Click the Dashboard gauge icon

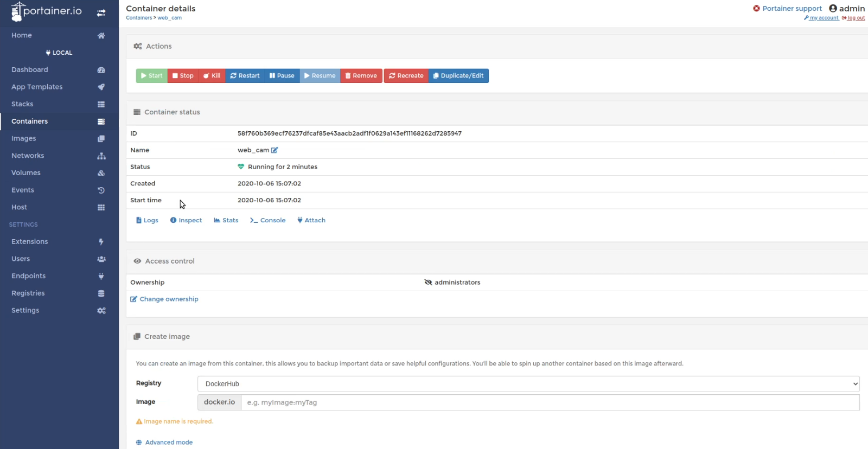click(x=101, y=70)
